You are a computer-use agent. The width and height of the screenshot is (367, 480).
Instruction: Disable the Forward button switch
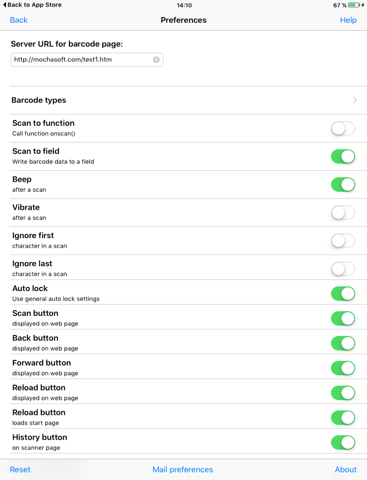(x=343, y=368)
